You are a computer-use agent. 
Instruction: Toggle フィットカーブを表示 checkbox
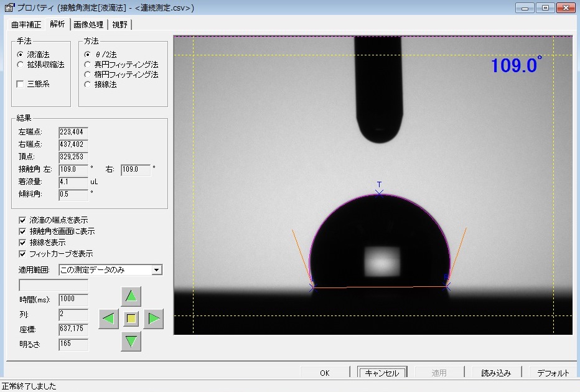22,254
